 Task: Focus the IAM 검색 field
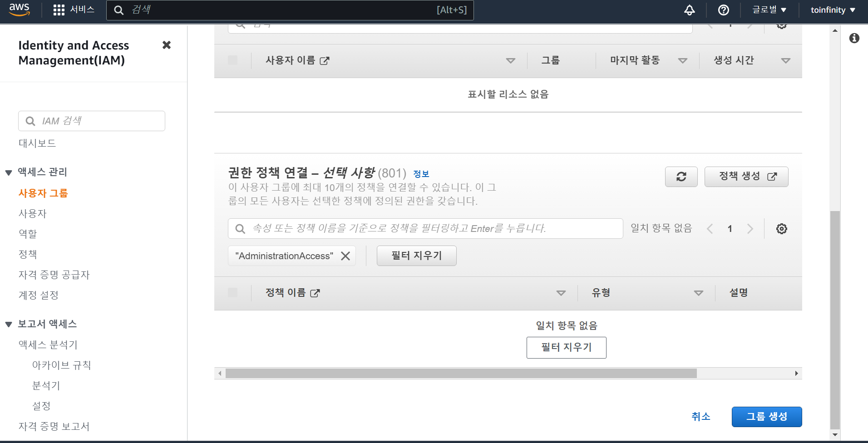pos(92,121)
